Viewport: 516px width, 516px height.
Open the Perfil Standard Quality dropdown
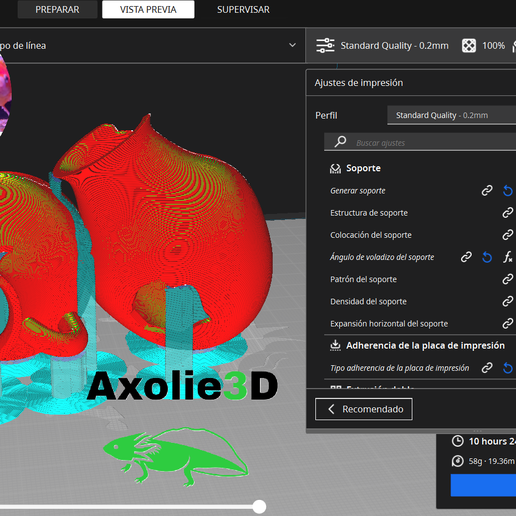click(452, 115)
